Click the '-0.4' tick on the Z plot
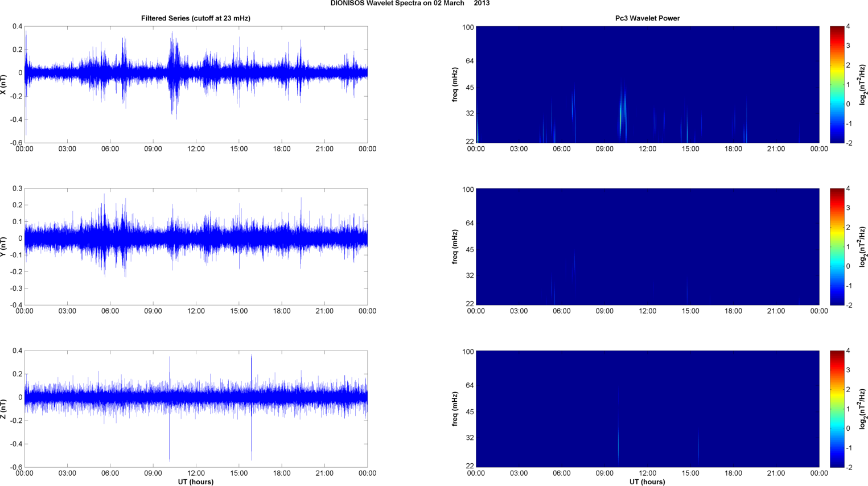 point(16,444)
